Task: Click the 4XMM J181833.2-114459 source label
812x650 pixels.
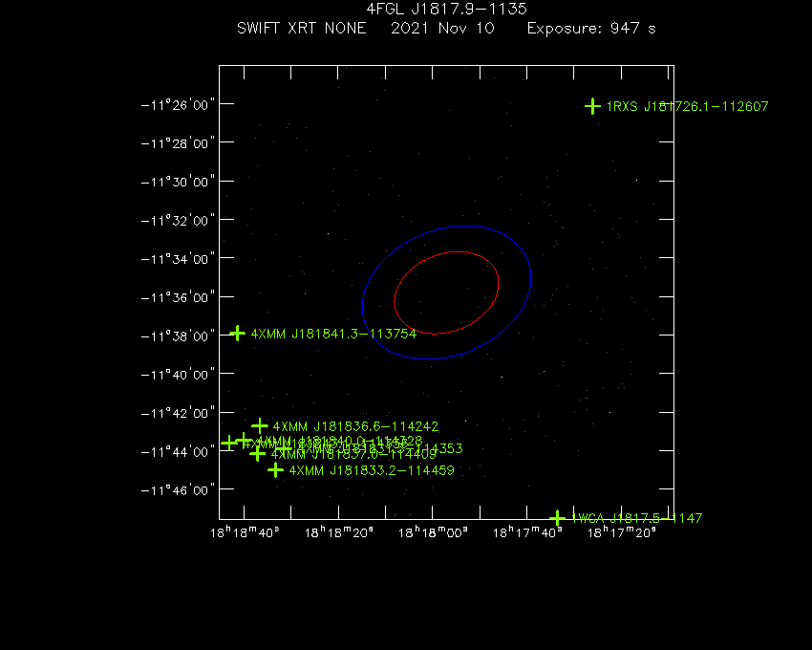Action: pyautogui.click(x=372, y=470)
